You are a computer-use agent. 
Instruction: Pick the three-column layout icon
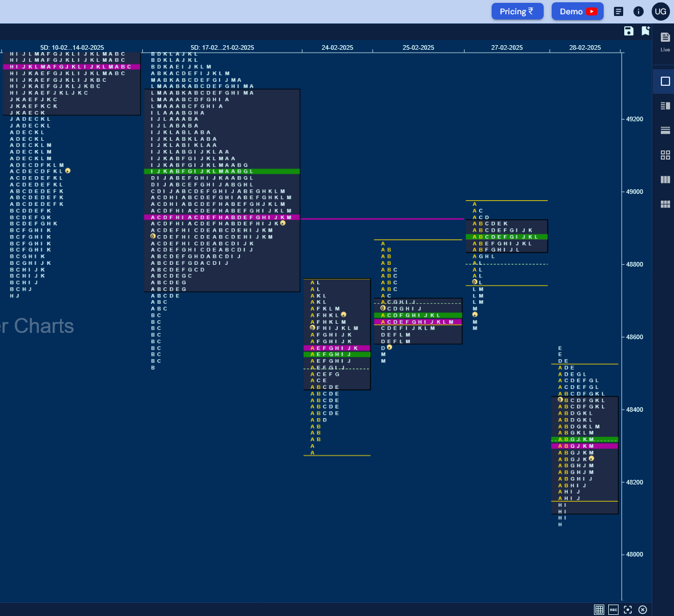click(665, 180)
